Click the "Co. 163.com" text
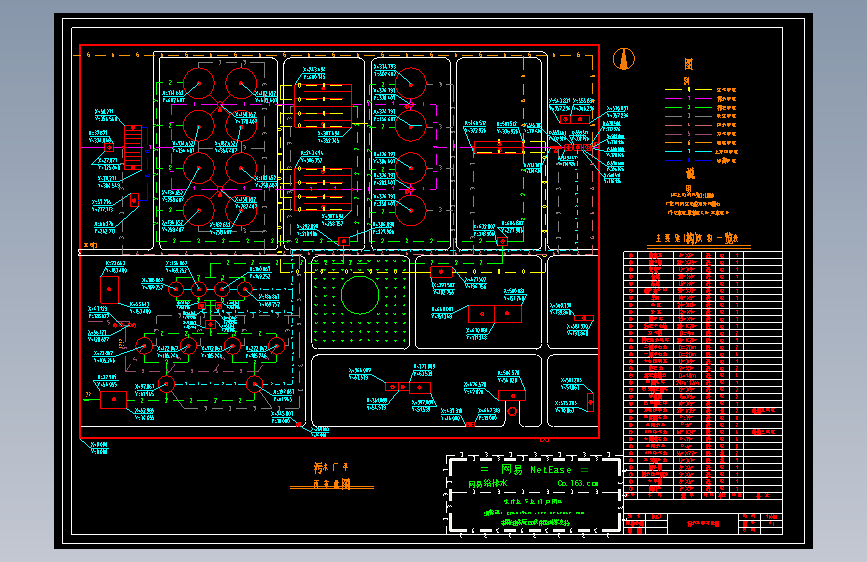 (x=578, y=483)
